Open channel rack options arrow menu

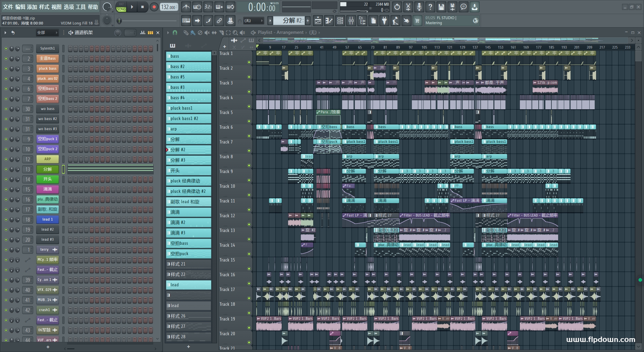click(5, 33)
